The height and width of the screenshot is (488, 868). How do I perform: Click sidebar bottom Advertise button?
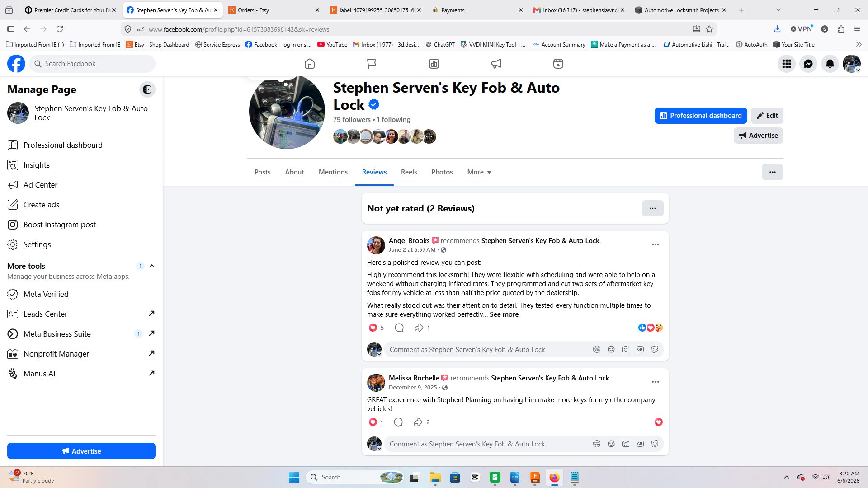click(81, 451)
